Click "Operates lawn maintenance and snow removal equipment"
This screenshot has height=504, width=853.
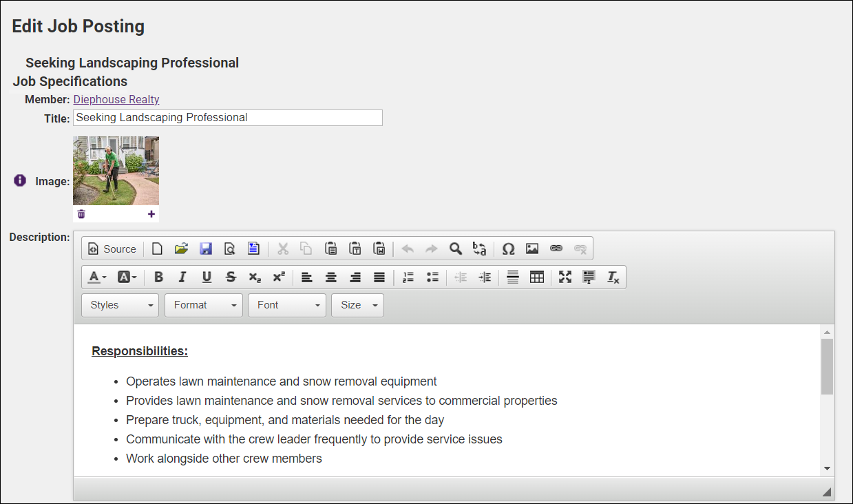pyautogui.click(x=282, y=381)
